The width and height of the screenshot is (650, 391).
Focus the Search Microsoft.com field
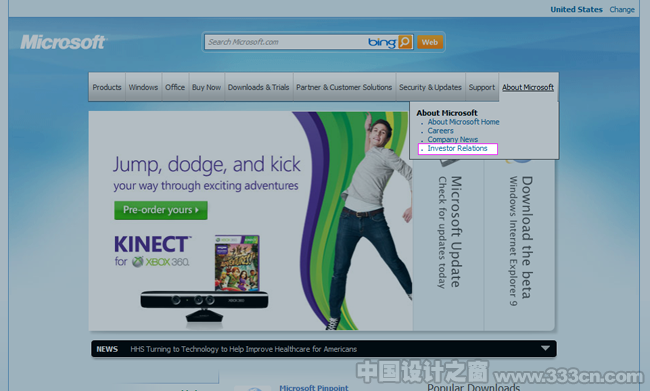[x=285, y=42]
